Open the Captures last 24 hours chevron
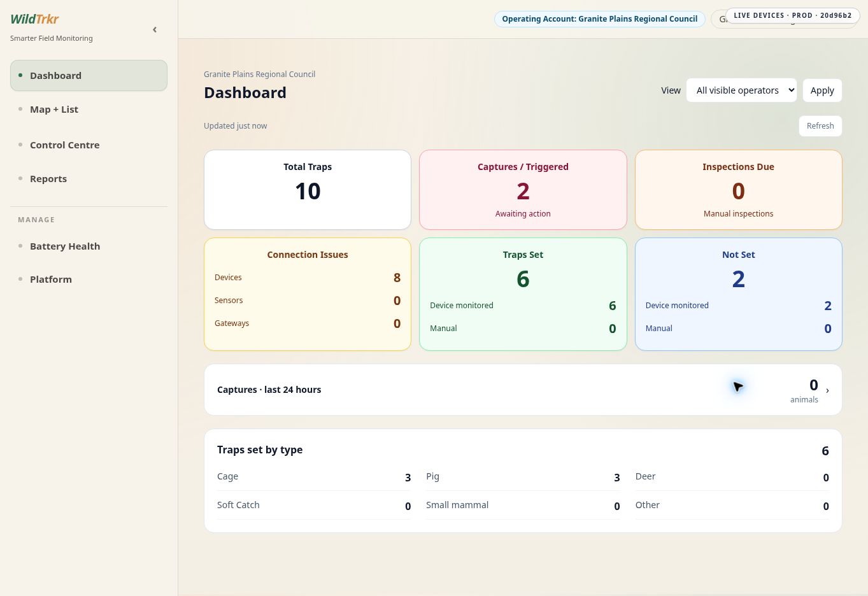Viewport: 868px width, 596px height. tap(827, 390)
